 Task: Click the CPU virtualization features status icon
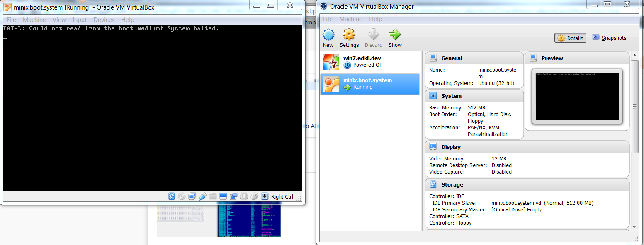pos(244,196)
